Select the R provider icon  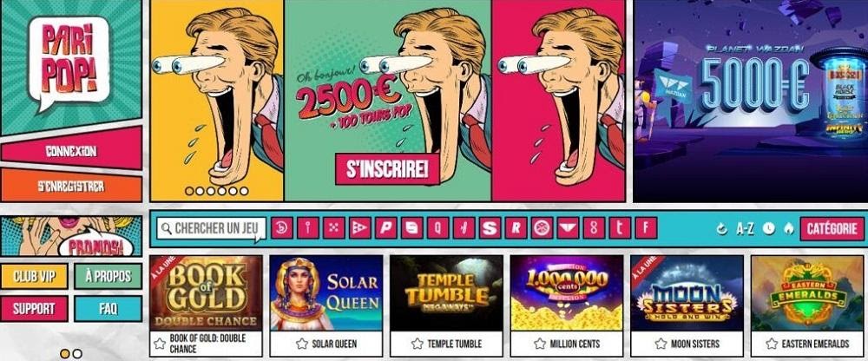coord(516,227)
